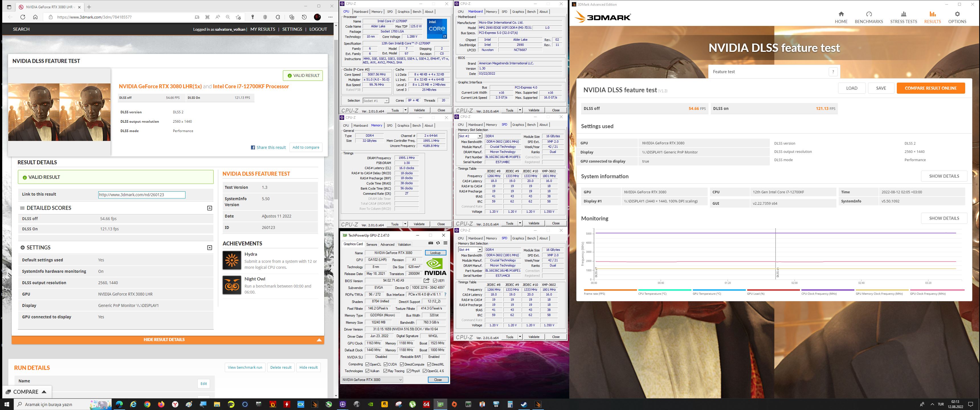Open Edge settings and more menu
Image resolution: width=980 pixels, height=410 pixels.
pyautogui.click(x=330, y=17)
